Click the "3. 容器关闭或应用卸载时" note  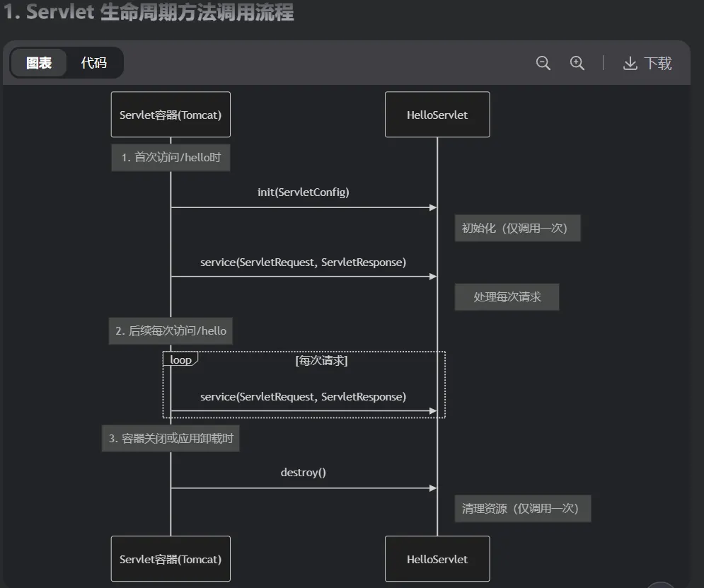coord(171,439)
